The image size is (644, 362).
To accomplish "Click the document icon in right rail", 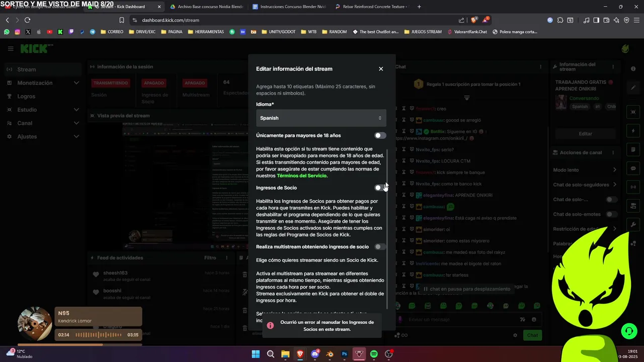I will coord(633,150).
